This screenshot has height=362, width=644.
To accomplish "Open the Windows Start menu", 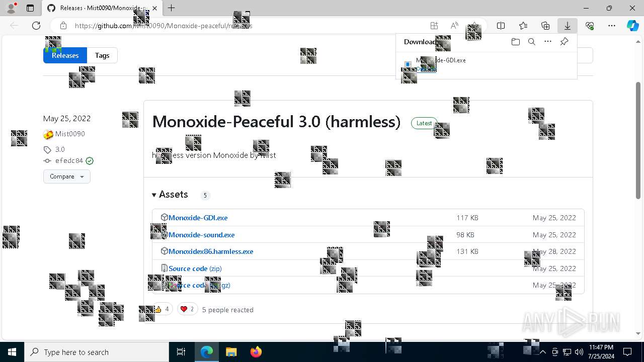I will [12, 352].
